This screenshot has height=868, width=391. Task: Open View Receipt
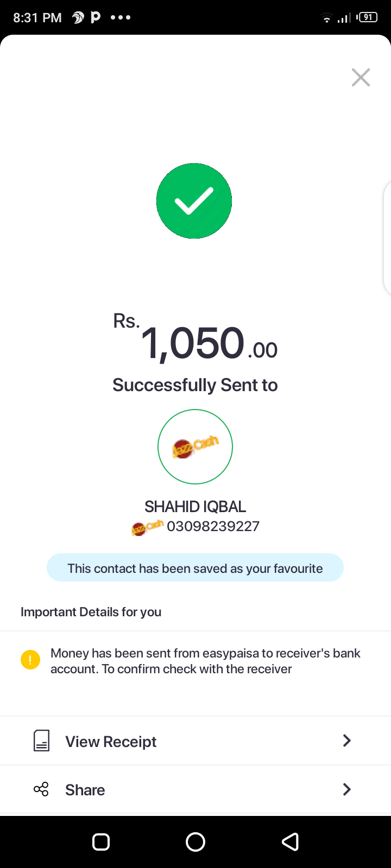coord(195,741)
